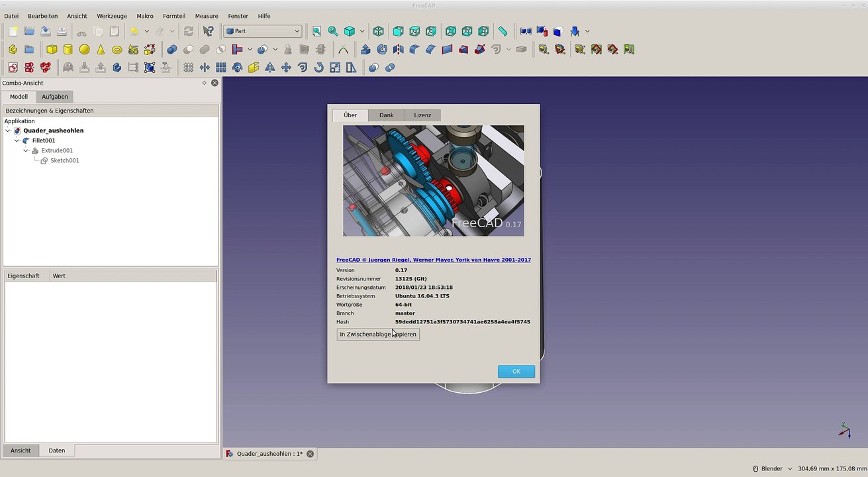Viewport: 868px width, 477px height.
Task: Select Sketch001 in the model tree
Action: pos(65,160)
